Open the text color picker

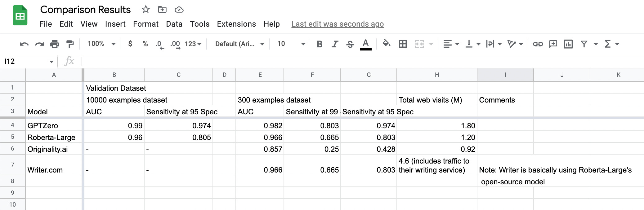tap(366, 44)
